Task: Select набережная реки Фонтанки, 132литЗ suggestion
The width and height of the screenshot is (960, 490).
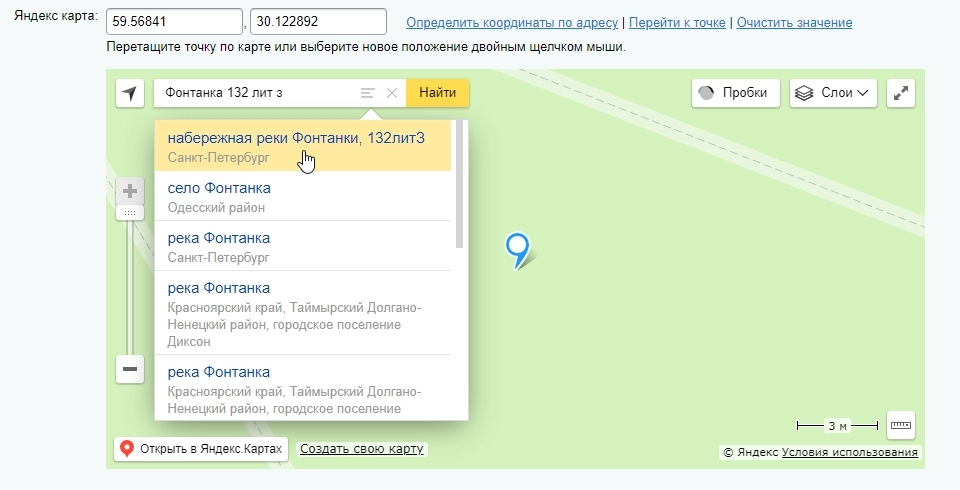Action: click(303, 146)
